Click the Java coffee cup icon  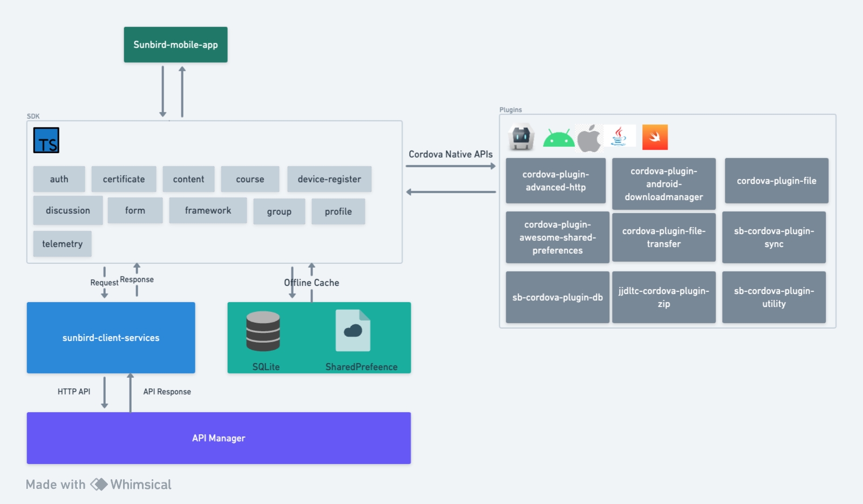point(619,137)
